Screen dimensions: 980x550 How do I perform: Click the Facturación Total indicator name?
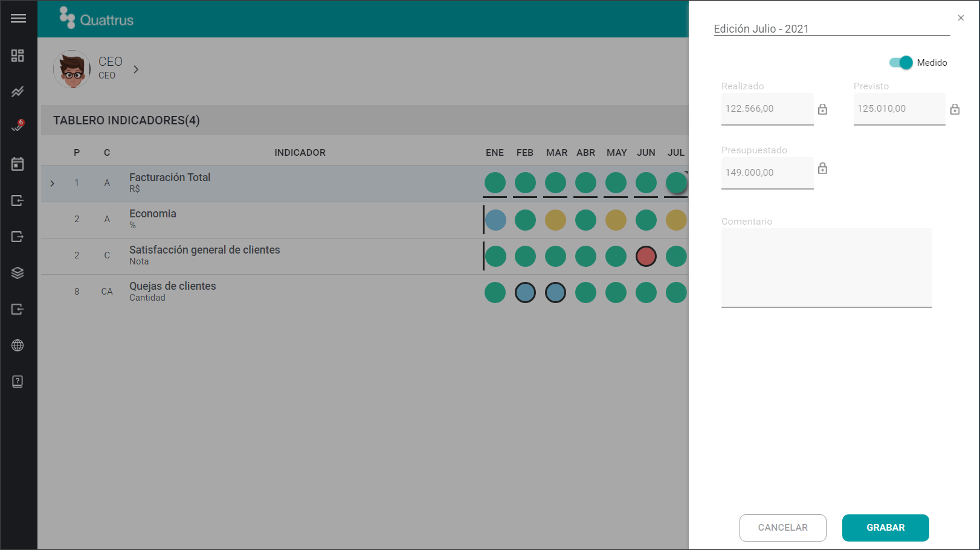[x=170, y=177]
